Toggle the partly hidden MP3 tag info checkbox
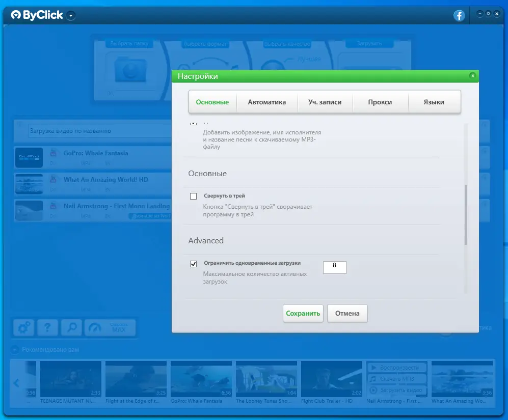The width and height of the screenshot is (508, 420). click(x=194, y=123)
